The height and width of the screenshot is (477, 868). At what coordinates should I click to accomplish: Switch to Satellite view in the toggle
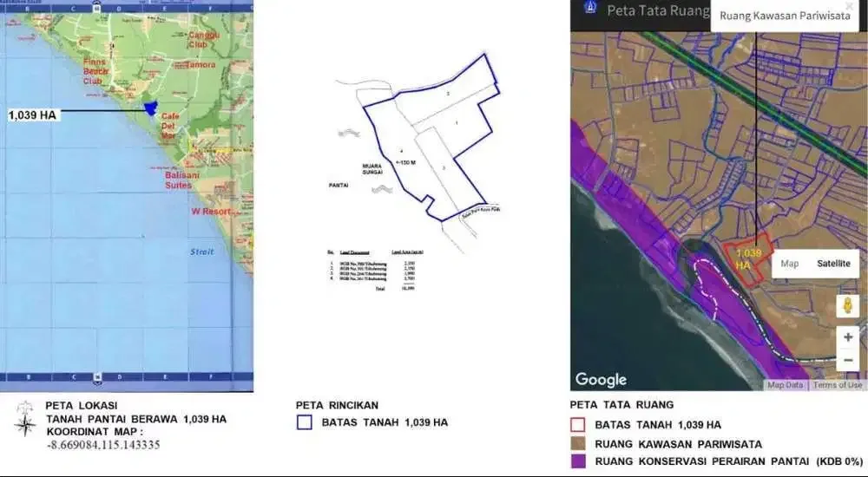coord(833,264)
